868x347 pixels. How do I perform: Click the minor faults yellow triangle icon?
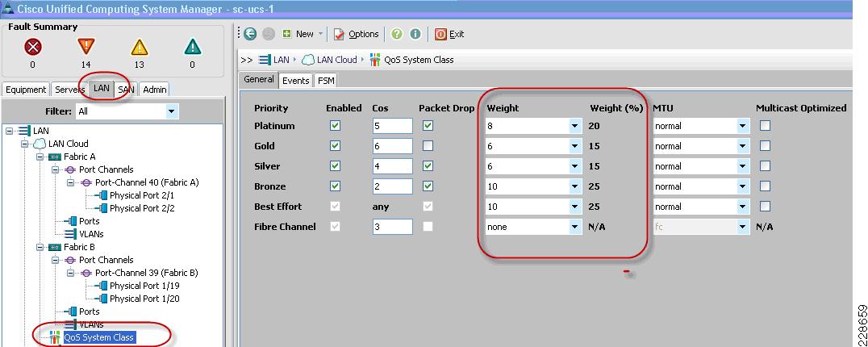[x=139, y=48]
